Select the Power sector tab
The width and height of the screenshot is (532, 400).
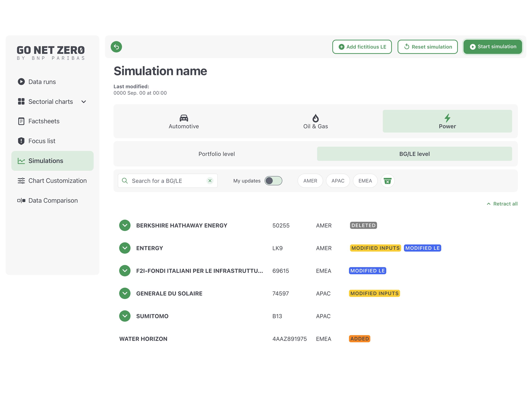[x=447, y=121]
